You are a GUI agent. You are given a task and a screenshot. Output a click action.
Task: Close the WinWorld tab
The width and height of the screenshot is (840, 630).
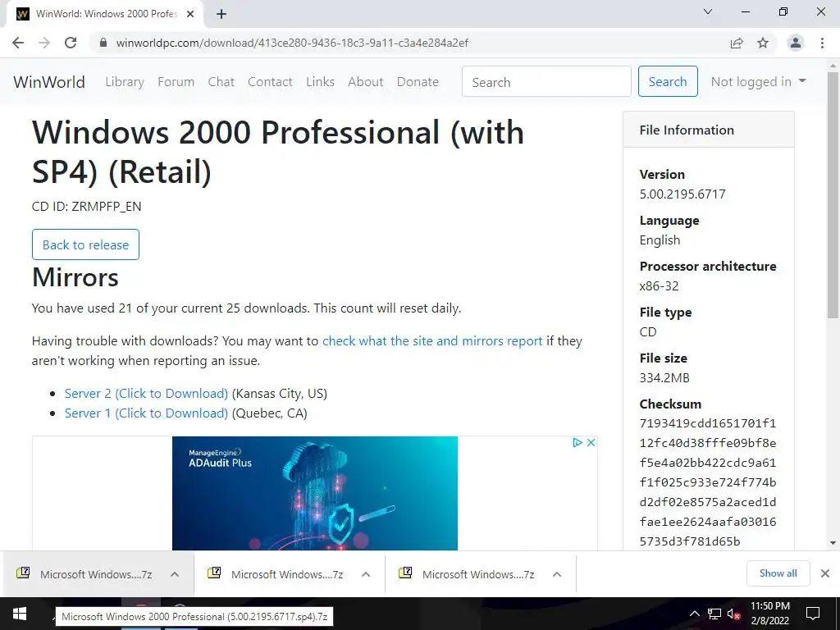190,14
